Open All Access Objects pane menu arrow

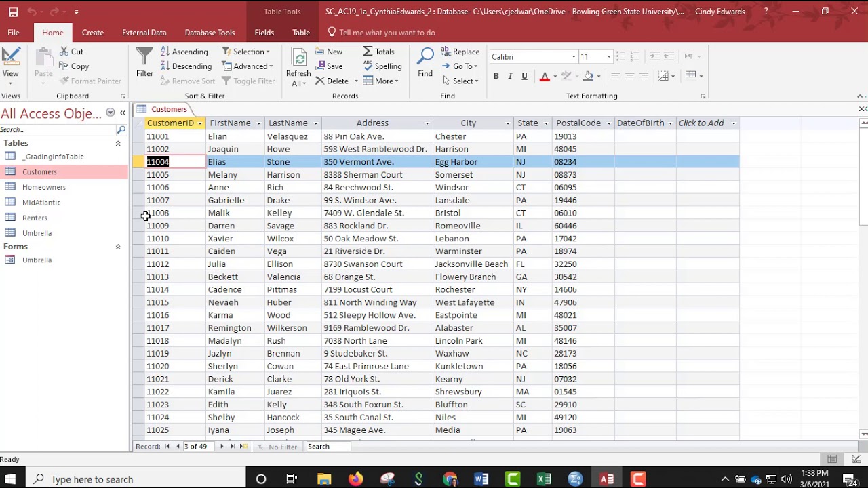(111, 113)
